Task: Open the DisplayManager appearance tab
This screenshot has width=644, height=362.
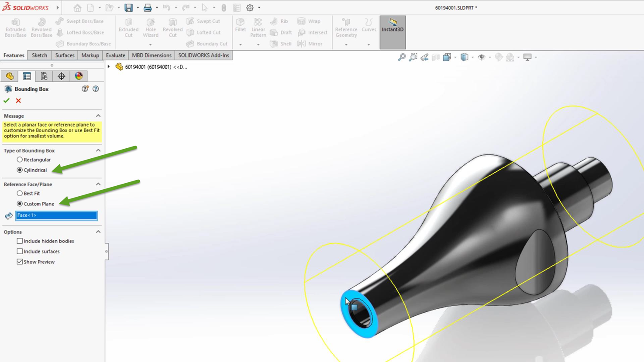Action: [x=79, y=76]
